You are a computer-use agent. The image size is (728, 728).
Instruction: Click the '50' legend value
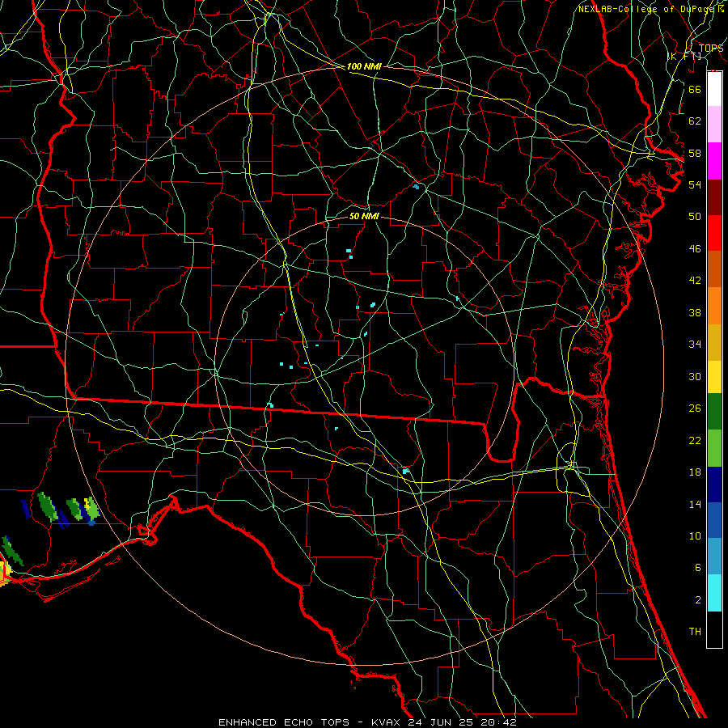[695, 216]
